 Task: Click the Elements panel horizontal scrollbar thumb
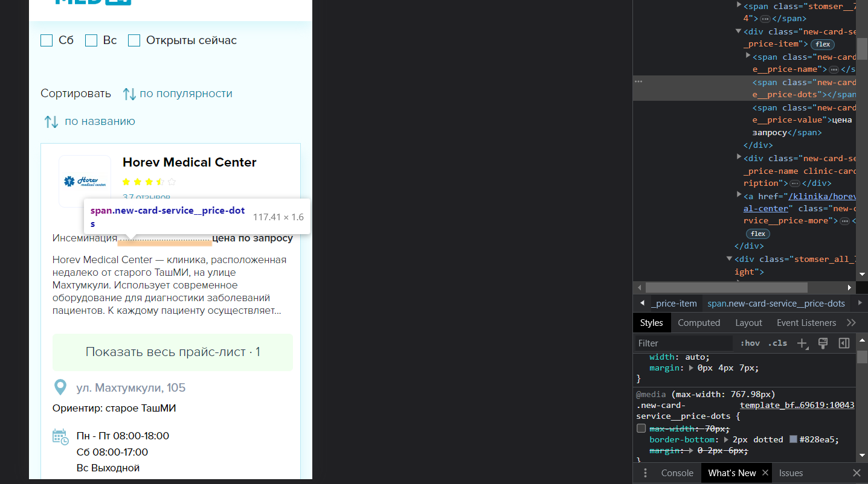click(x=726, y=287)
